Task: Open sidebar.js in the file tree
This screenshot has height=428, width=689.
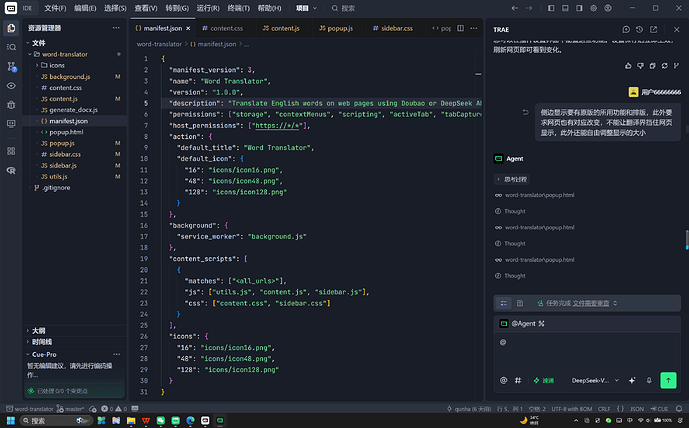Action: (63, 165)
